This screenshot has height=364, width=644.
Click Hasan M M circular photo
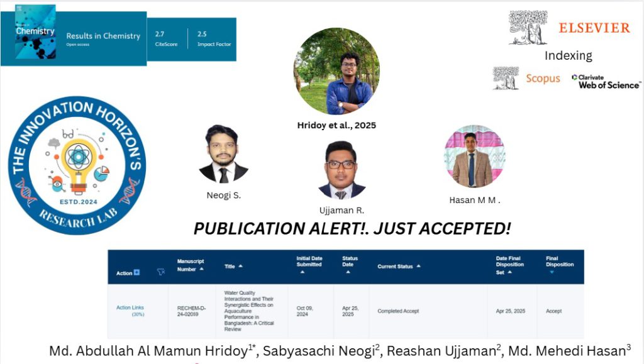click(474, 156)
